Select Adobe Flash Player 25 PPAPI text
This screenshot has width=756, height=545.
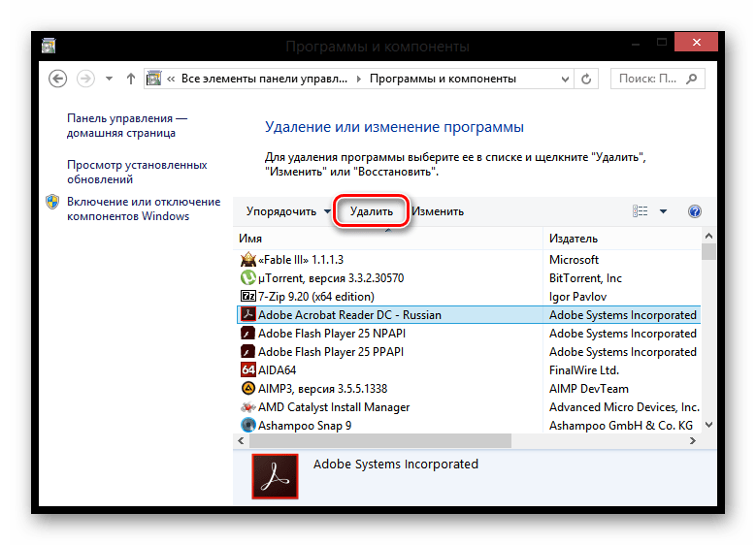tap(331, 352)
